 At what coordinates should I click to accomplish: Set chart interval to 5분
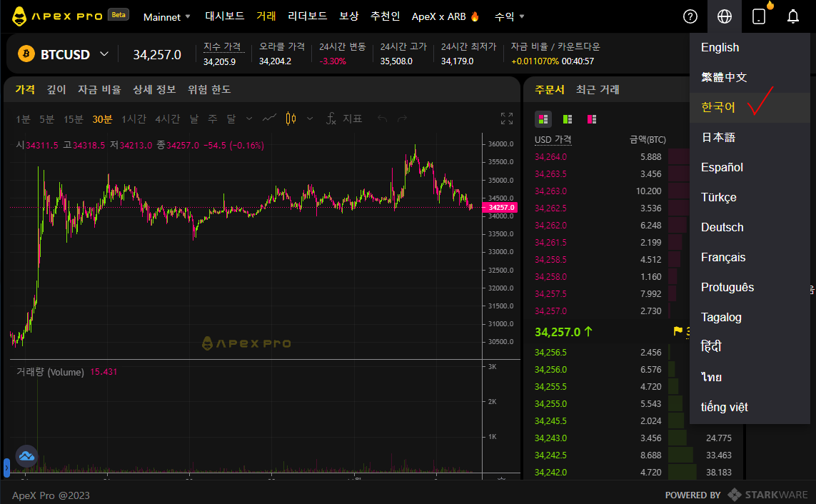(x=47, y=119)
